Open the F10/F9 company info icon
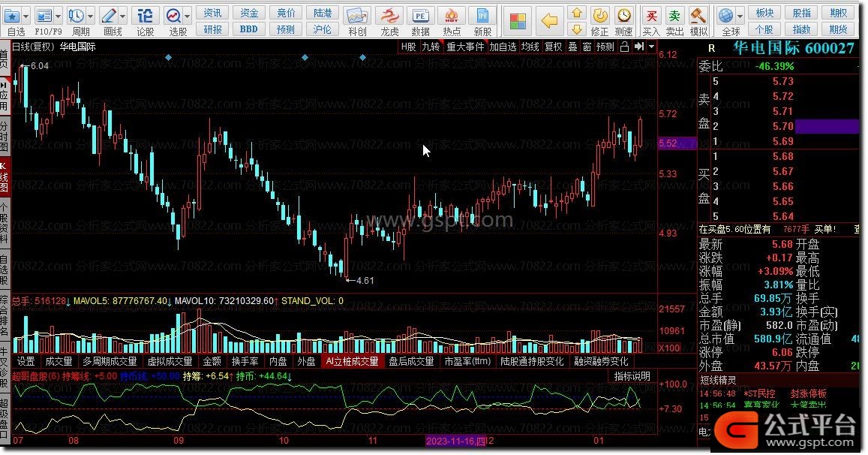 coord(44,16)
